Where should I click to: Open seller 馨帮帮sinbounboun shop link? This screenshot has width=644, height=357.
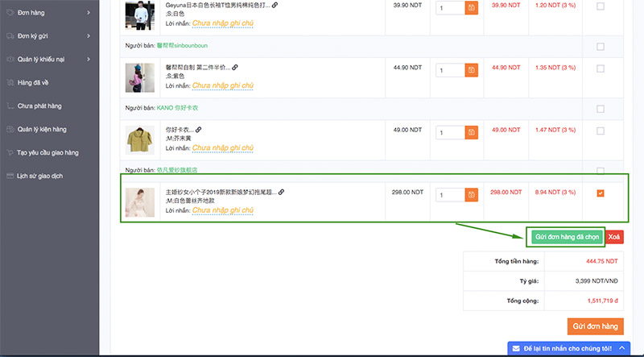pyautogui.click(x=182, y=46)
